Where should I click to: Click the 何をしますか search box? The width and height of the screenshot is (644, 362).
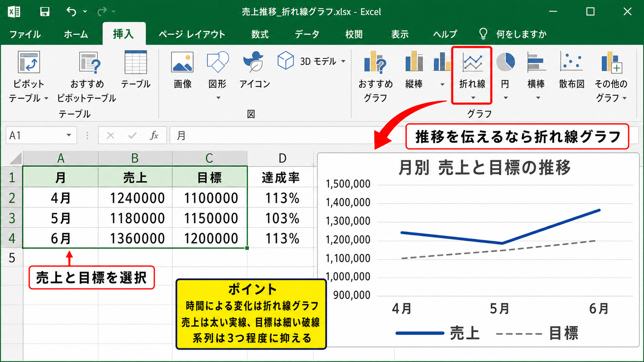pyautogui.click(x=522, y=34)
